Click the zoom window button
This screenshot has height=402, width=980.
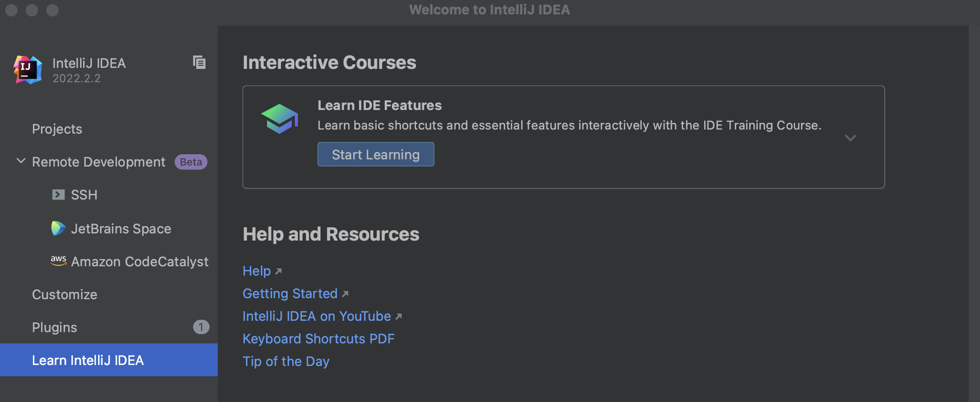pyautogui.click(x=52, y=10)
